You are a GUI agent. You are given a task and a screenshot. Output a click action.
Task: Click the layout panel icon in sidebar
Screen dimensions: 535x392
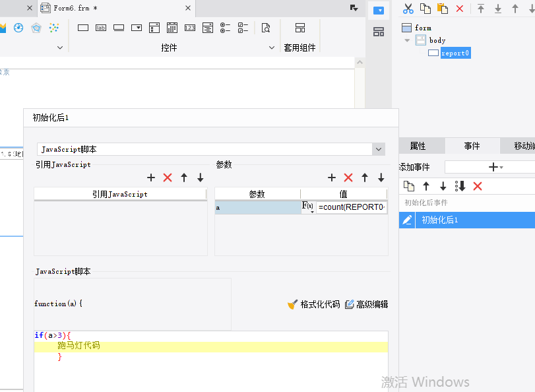[379, 32]
